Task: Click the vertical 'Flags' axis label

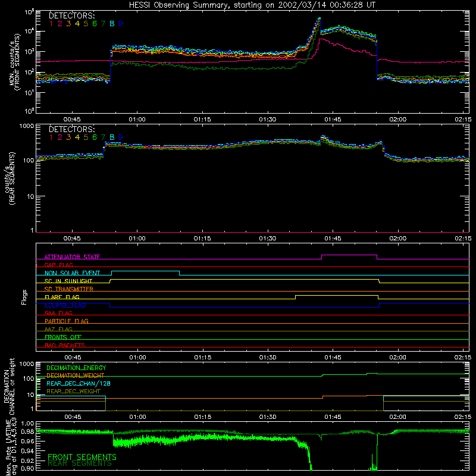Action: [x=24, y=297]
